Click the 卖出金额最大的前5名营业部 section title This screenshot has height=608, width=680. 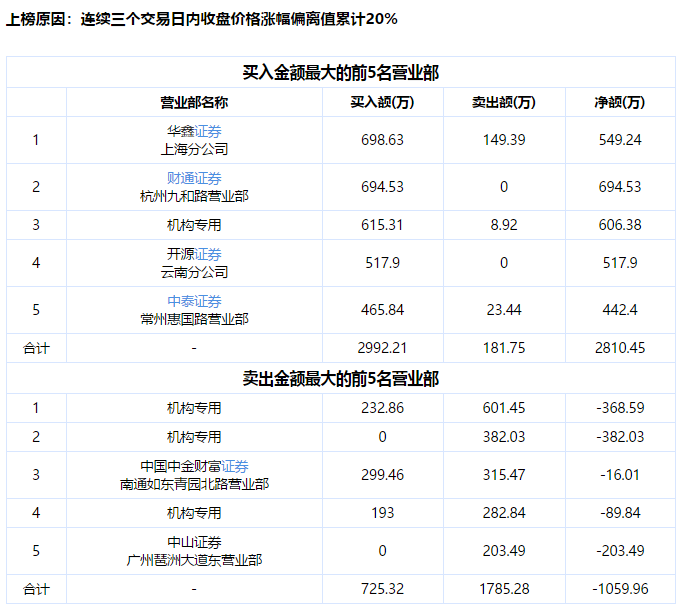(340, 379)
